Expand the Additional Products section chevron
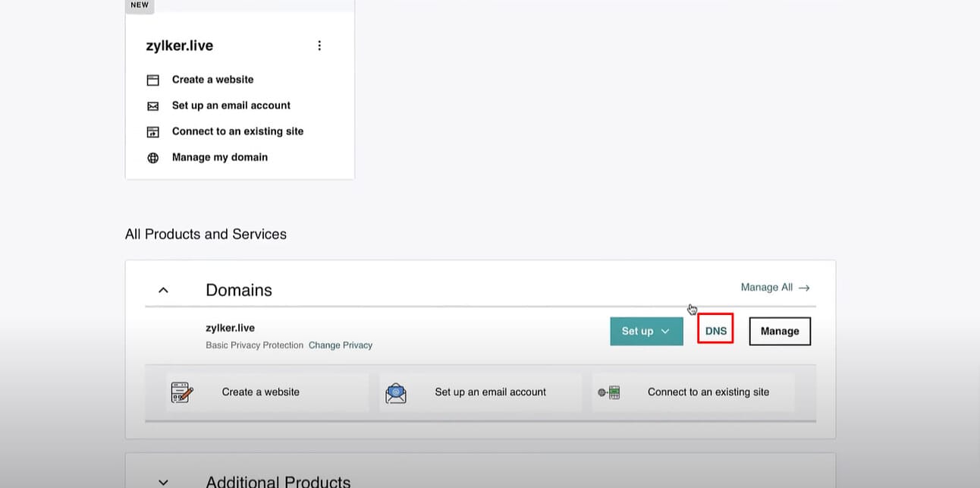The image size is (980, 488). coord(163,482)
